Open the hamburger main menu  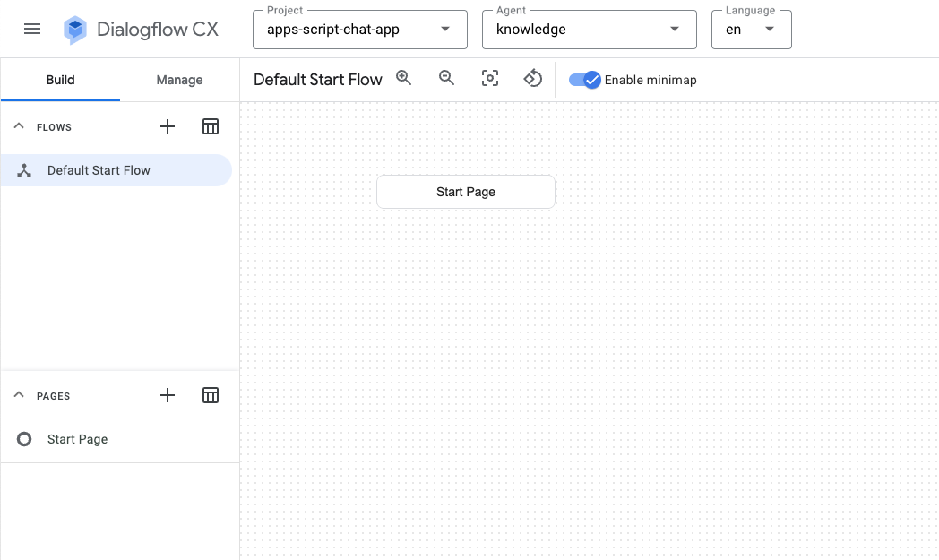32,29
